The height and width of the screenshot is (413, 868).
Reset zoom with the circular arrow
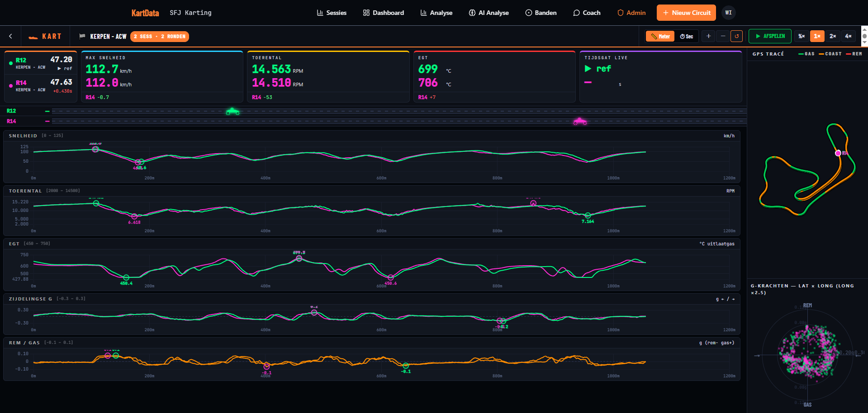pyautogui.click(x=736, y=36)
